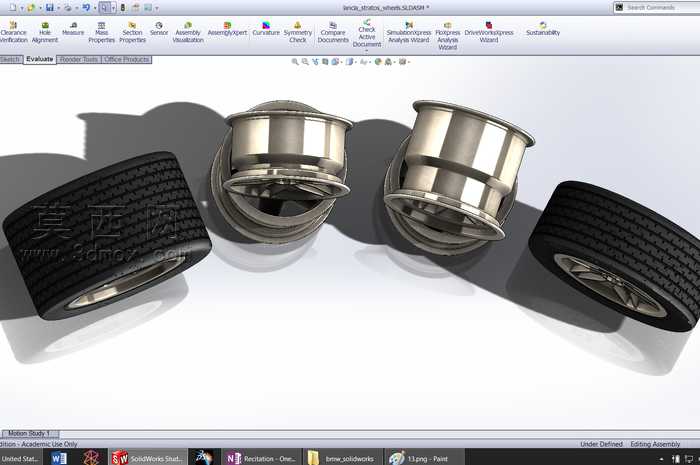Click the Undo icon
The height and width of the screenshot is (465, 700).
(86, 8)
